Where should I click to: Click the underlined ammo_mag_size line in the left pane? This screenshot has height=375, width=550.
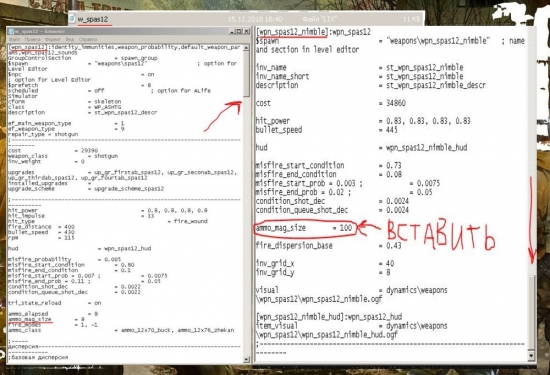[30, 319]
